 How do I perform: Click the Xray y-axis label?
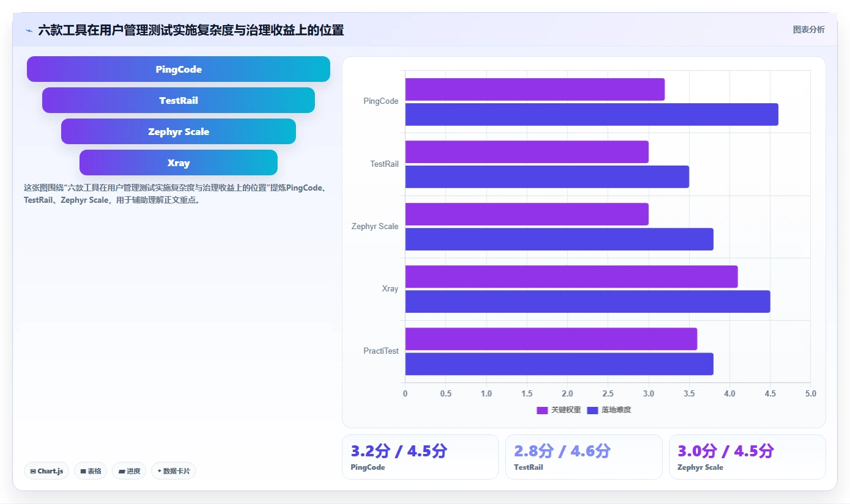click(x=390, y=288)
